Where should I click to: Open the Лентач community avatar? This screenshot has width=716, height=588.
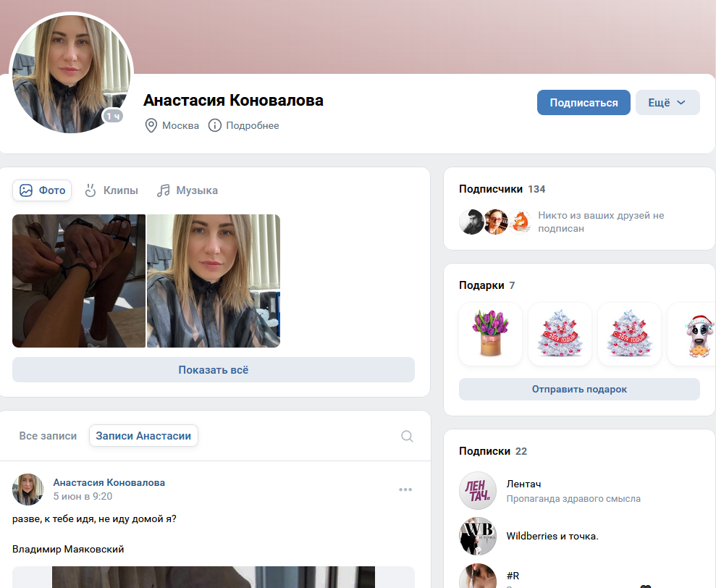coord(478,491)
